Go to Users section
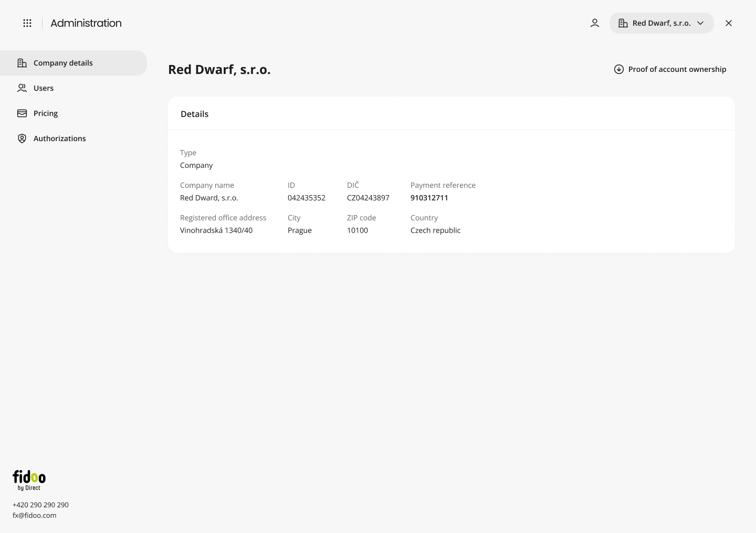756x533 pixels. point(73,88)
